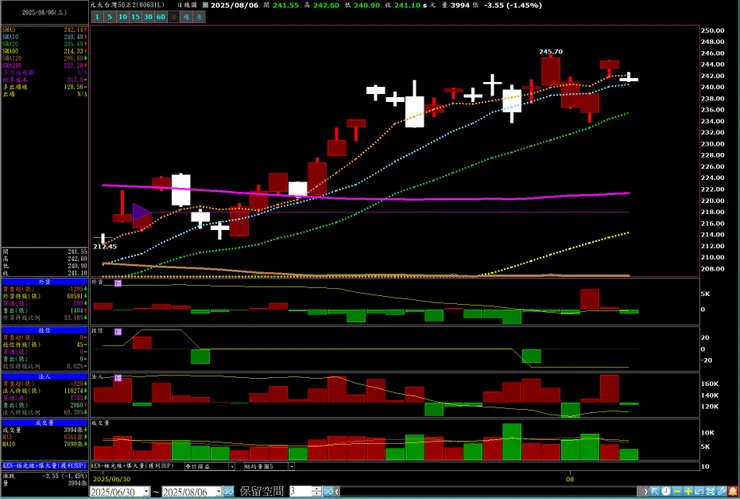Select the 1-minute timeframe button

point(97,17)
